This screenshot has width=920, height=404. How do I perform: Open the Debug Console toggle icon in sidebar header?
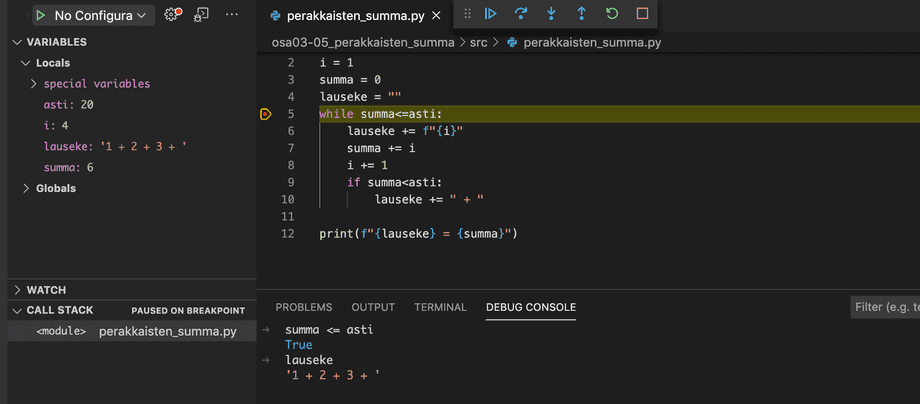click(x=202, y=15)
